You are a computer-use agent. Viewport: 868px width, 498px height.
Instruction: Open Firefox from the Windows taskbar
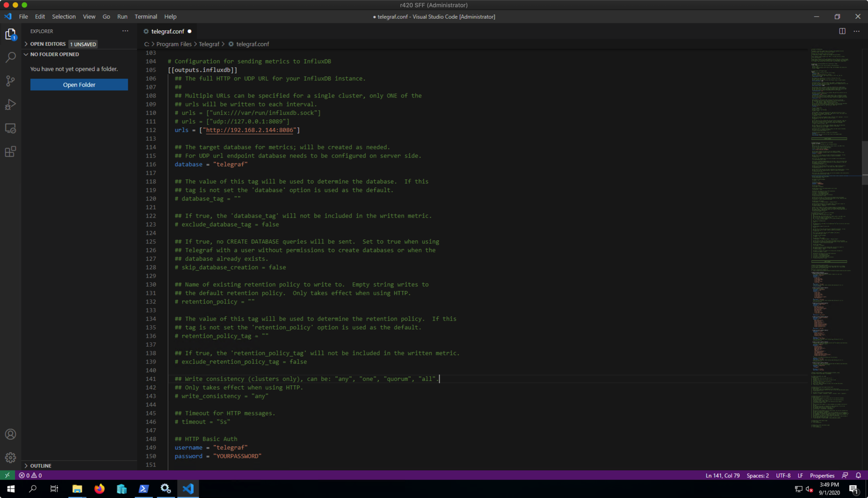[x=100, y=489]
